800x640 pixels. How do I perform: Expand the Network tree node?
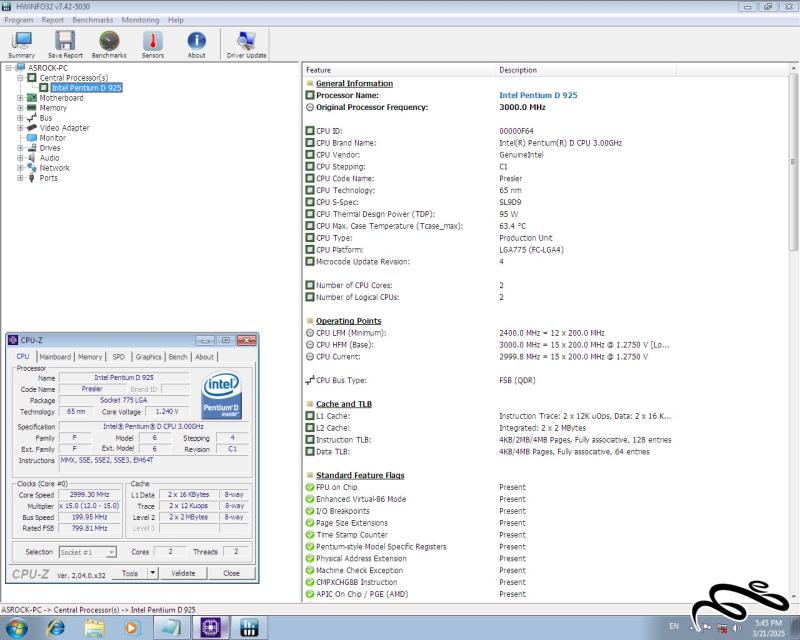(x=20, y=167)
